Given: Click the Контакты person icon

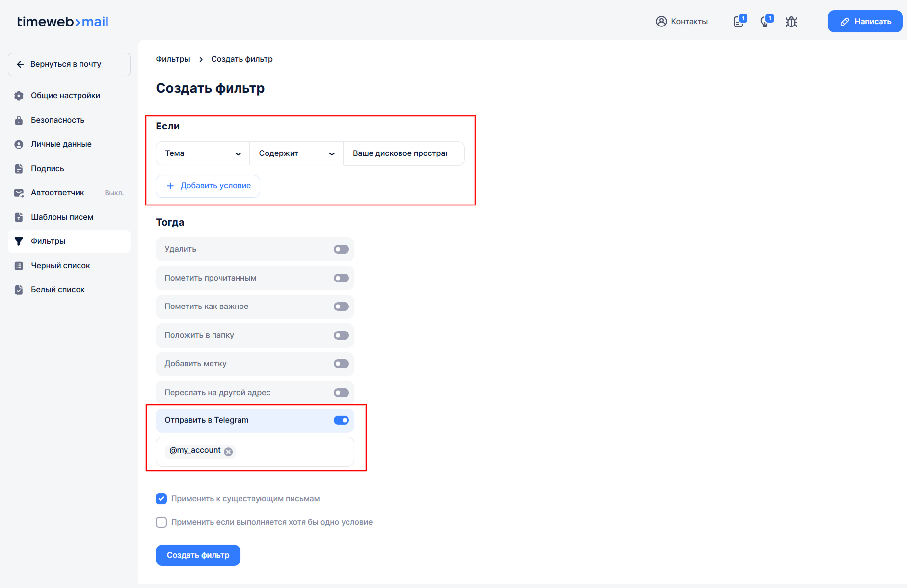Looking at the screenshot, I should [661, 22].
